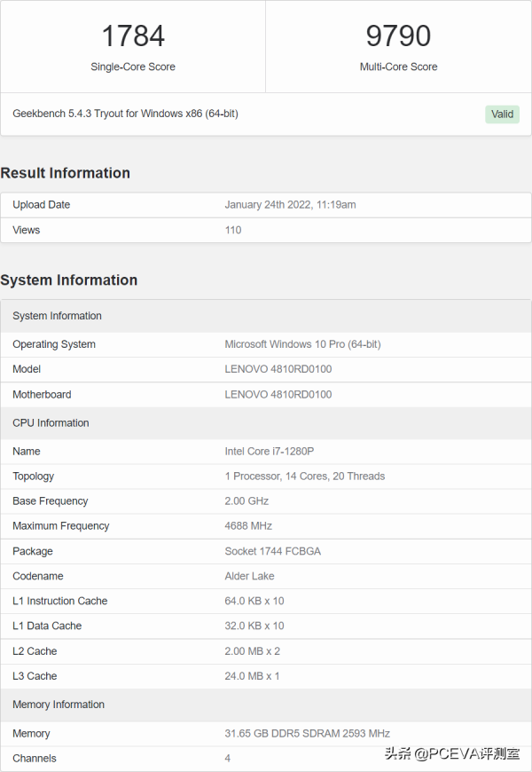The height and width of the screenshot is (772, 532).
Task: Click the Single-Core Score label
Action: [133, 67]
